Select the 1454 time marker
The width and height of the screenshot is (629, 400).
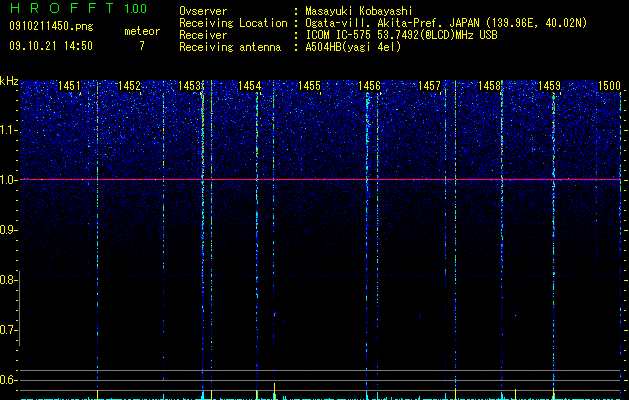(250, 86)
